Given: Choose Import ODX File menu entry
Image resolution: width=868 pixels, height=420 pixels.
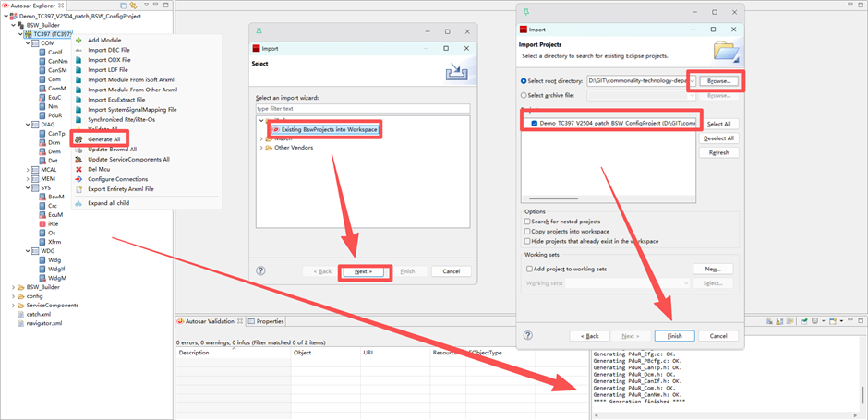Looking at the screenshot, I should (x=109, y=60).
